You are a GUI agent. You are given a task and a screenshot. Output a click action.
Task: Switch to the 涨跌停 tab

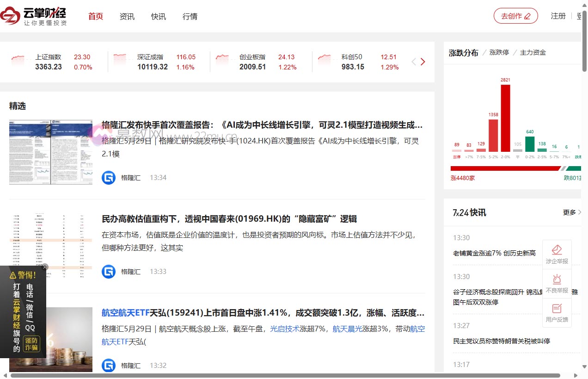click(x=498, y=52)
